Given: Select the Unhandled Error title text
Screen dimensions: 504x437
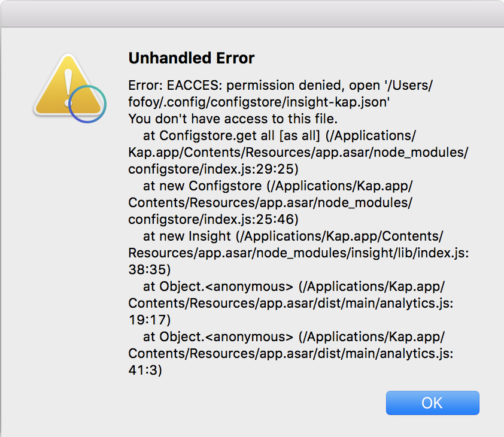Looking at the screenshot, I should click(192, 58).
